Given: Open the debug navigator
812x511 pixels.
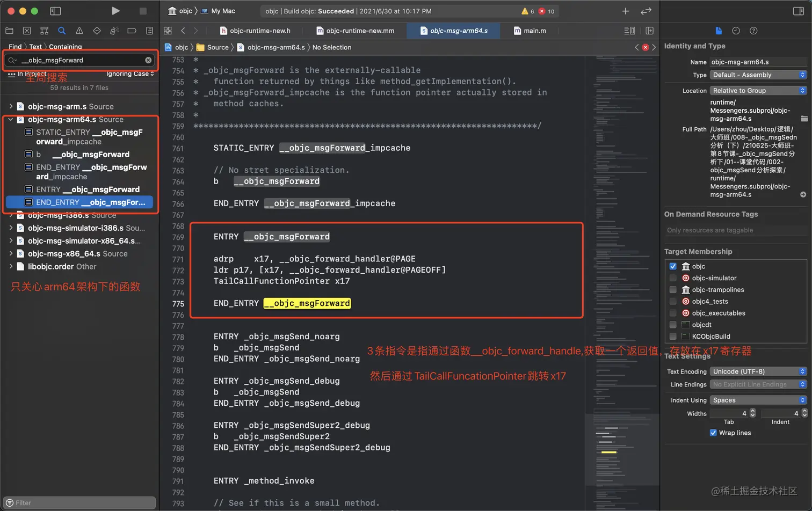Looking at the screenshot, I should point(114,31).
